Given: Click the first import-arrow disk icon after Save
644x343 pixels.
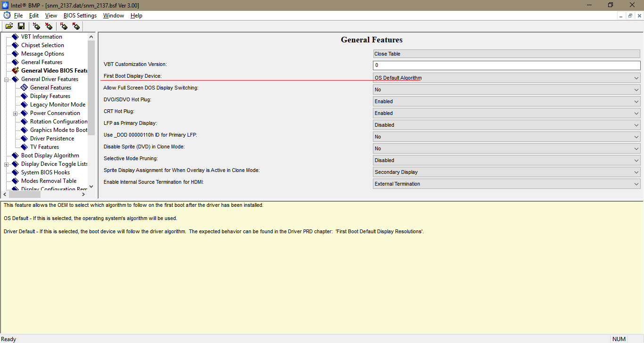Looking at the screenshot, I should tap(36, 26).
